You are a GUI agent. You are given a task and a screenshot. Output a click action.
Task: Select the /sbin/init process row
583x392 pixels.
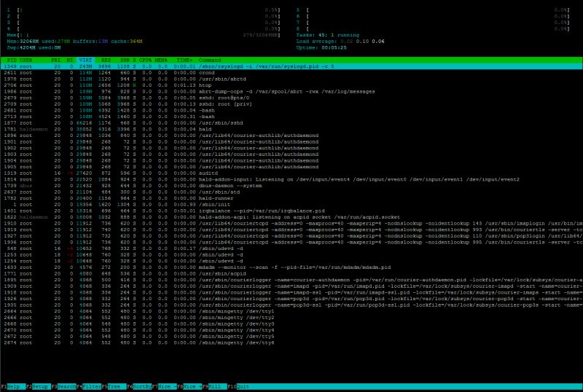291,205
